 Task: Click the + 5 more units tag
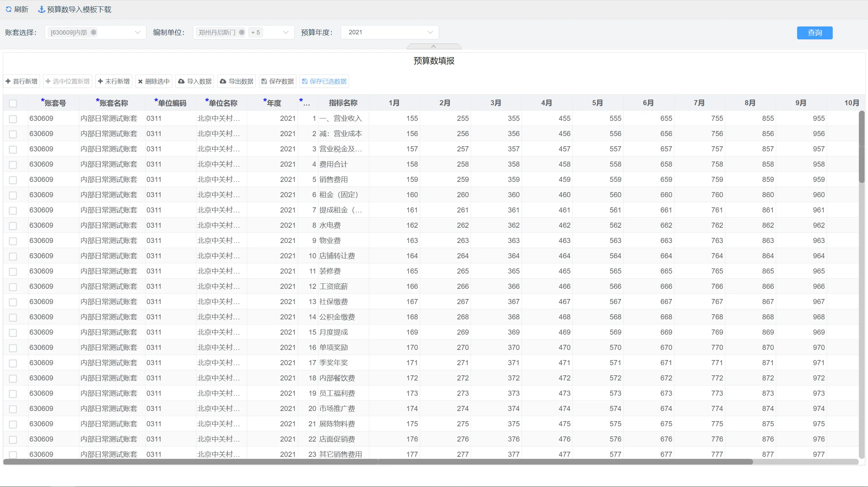coord(255,32)
